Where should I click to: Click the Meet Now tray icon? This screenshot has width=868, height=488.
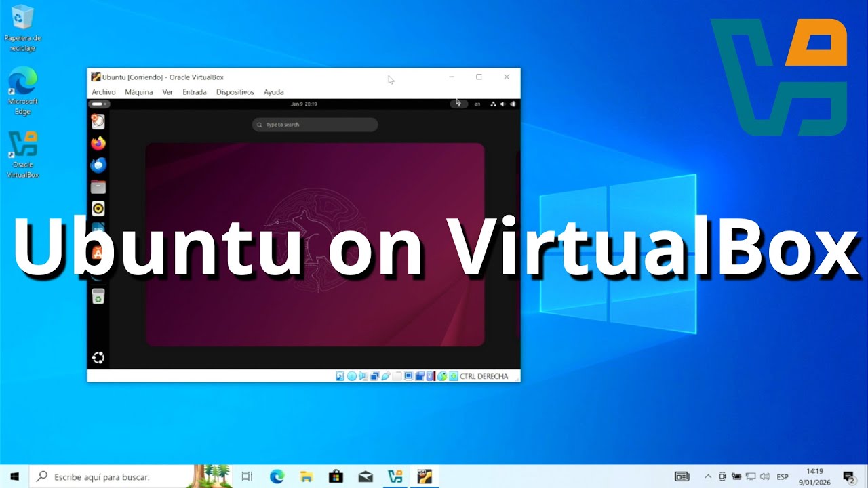pyautogui.click(x=722, y=476)
